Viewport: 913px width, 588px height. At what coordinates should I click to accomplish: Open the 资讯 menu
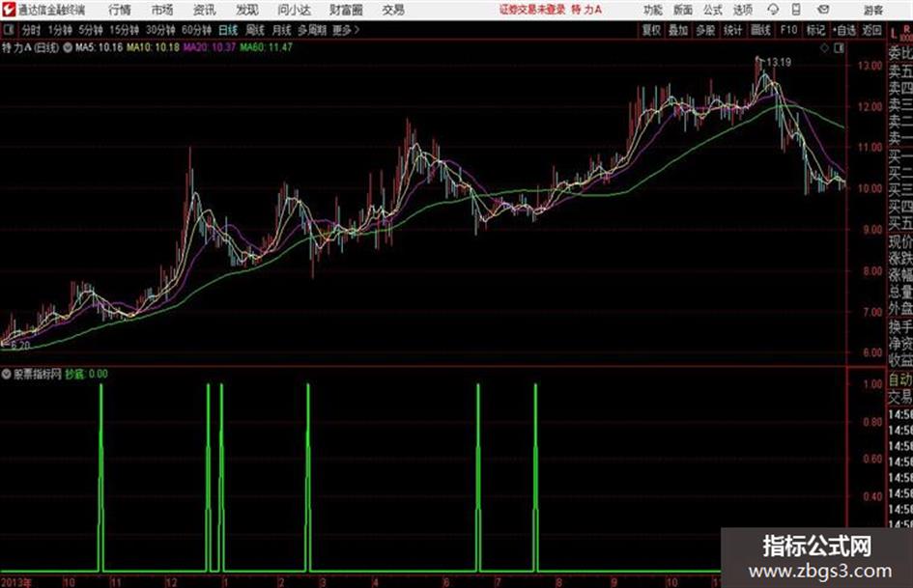[204, 10]
